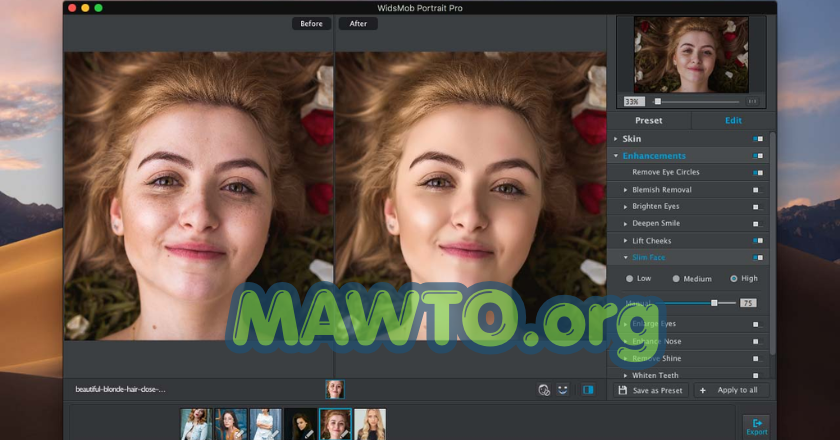Toggle the Skin section switch
Screen dimensions: 840x440
758,139
